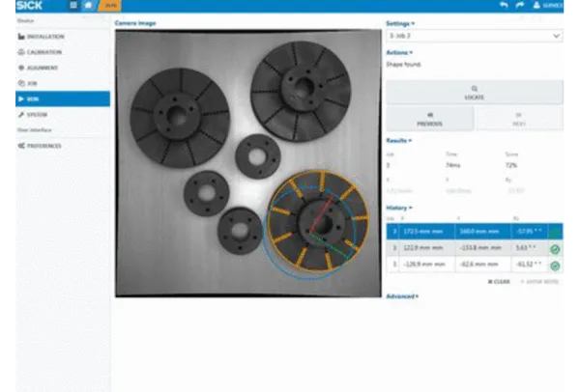Collapse the History section header
The height and width of the screenshot is (392, 580).
tap(399, 208)
